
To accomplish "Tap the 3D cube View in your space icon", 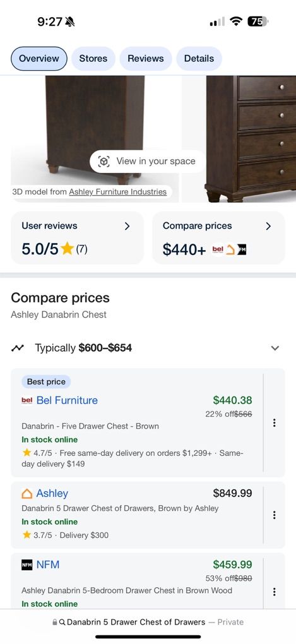I will (x=104, y=162).
